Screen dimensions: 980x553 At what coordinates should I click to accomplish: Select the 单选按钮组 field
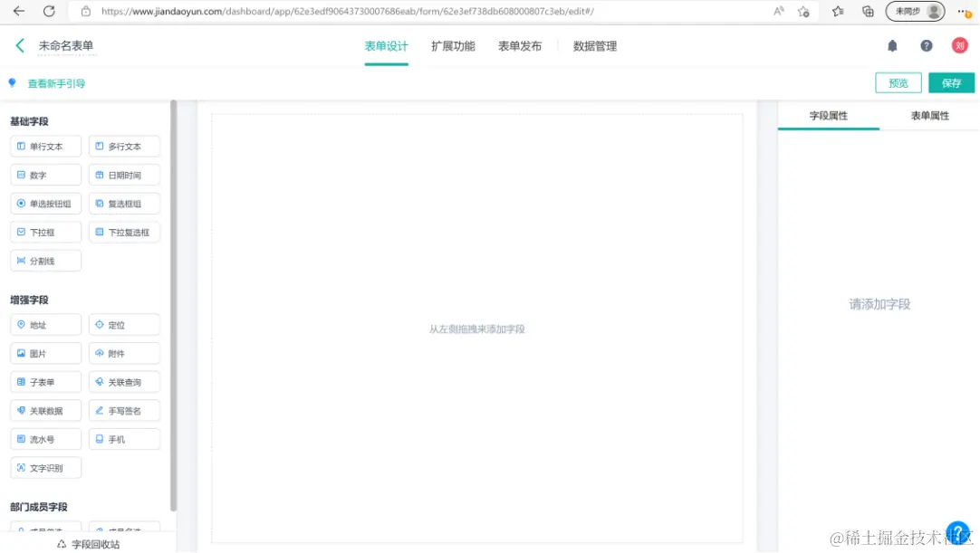click(x=45, y=204)
